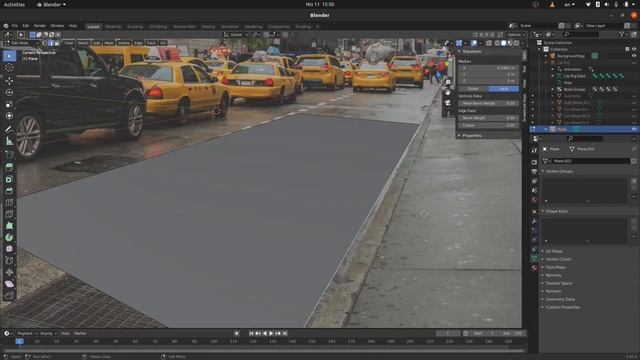Open the Render menu
640x360 pixels.
(x=40, y=26)
